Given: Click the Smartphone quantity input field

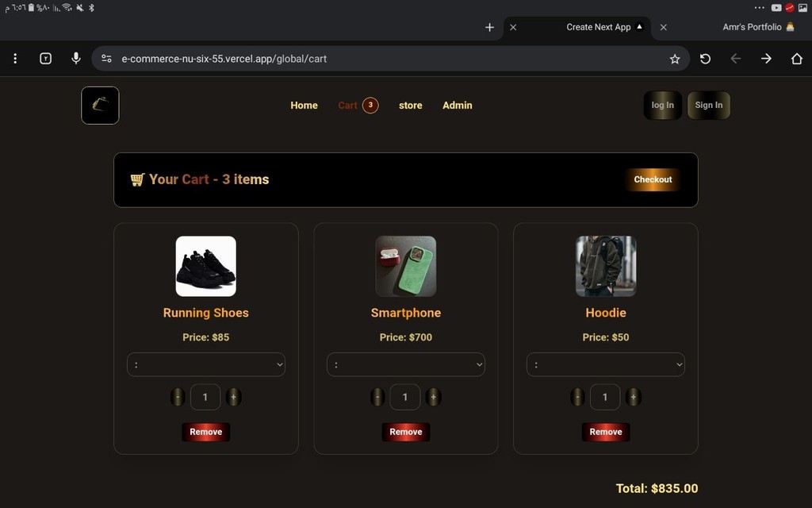Looking at the screenshot, I should coord(405,397).
